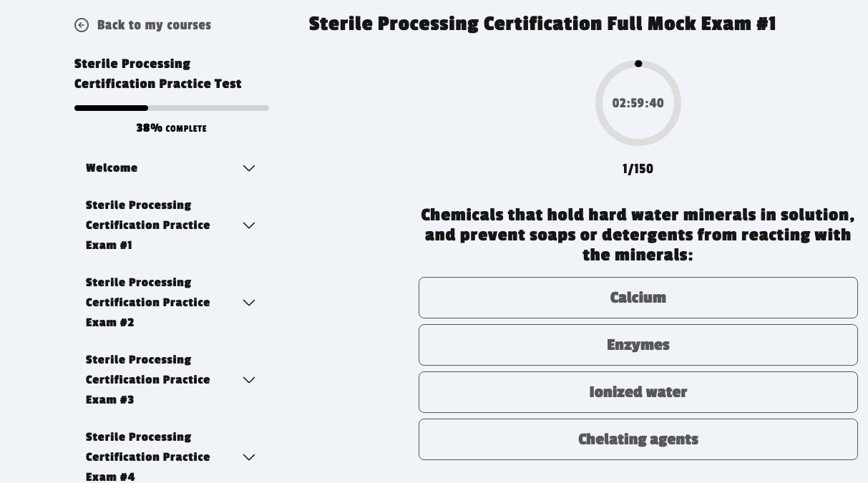Open "Back to my courses"
This screenshot has width=868, height=483.
click(x=154, y=25)
